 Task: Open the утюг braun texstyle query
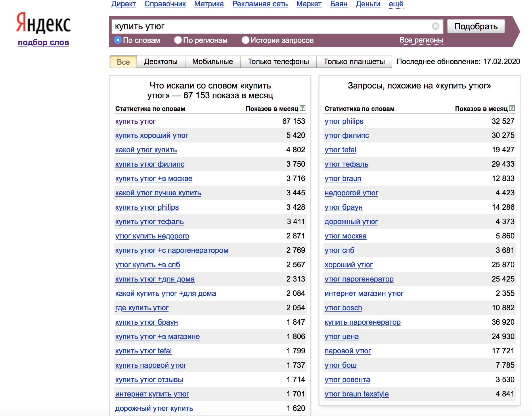coord(356,394)
